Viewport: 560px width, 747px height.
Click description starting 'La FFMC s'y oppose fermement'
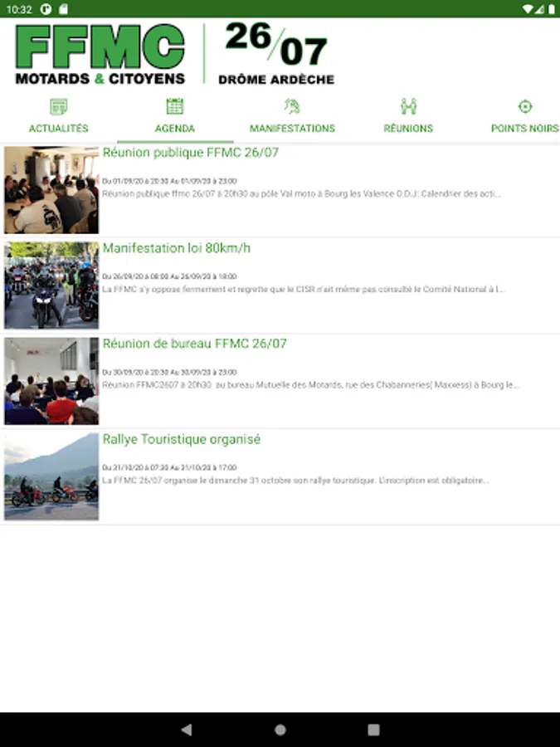pos(304,289)
